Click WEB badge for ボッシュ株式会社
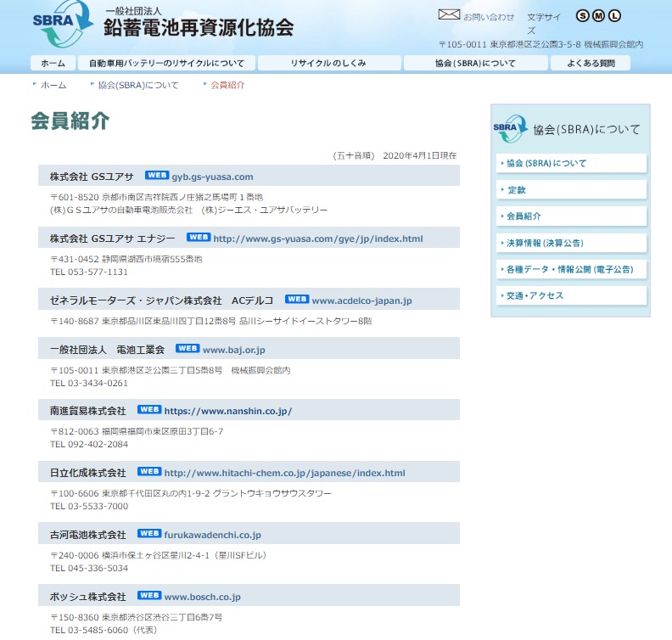Viewport: 672px width, 640px height. point(149,595)
